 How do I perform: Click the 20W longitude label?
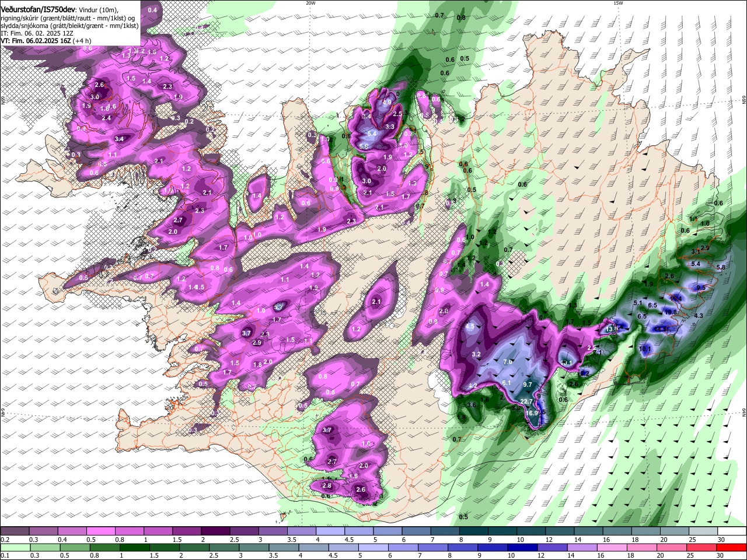click(x=310, y=3)
